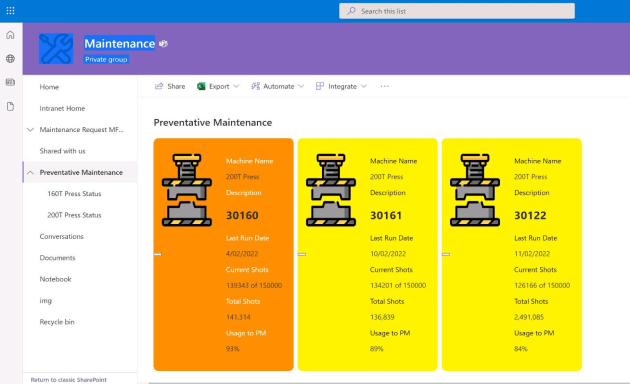Screen dimensions: 630x384
Task: Open the more options ellipsis in toolbar
Action: coord(385,86)
